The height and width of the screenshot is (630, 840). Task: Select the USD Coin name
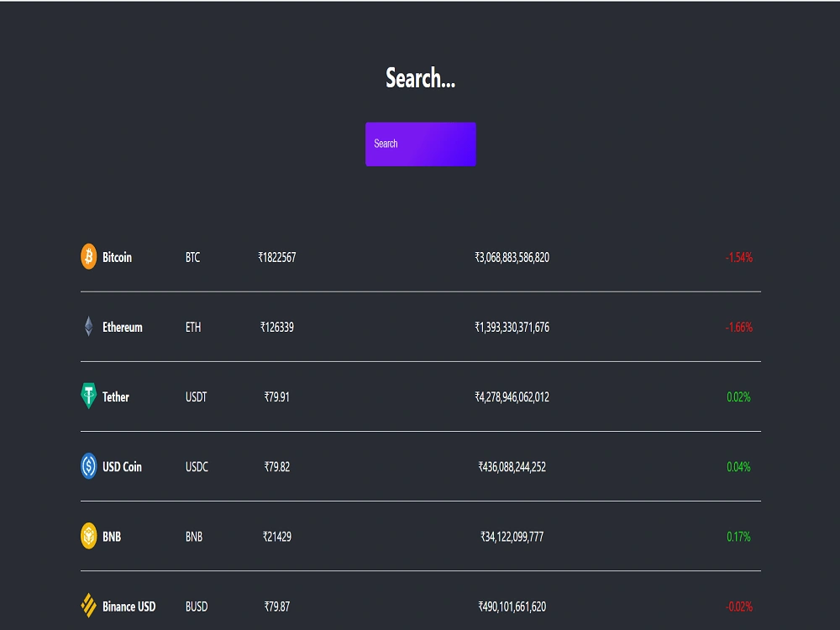click(122, 466)
